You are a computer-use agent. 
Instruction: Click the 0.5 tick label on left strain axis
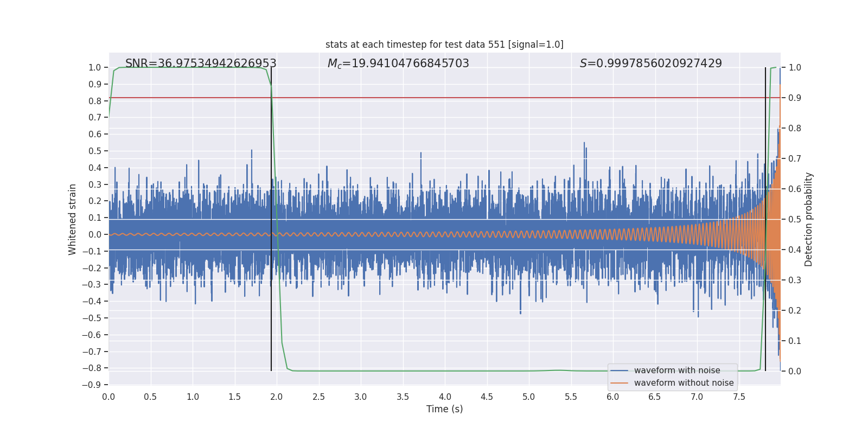tap(95, 151)
